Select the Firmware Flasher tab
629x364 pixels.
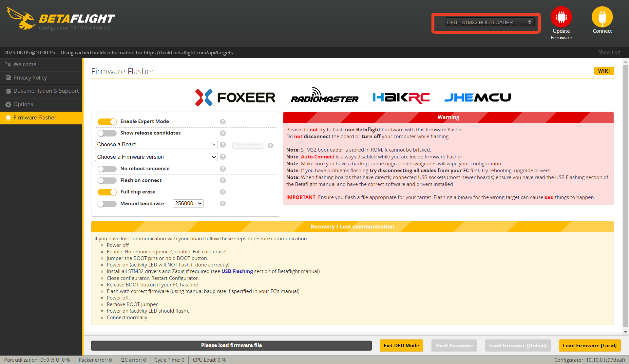tap(41, 118)
